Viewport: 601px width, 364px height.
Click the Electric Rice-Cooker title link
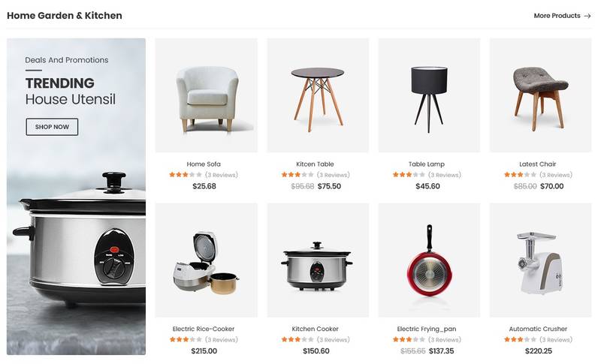click(204, 329)
